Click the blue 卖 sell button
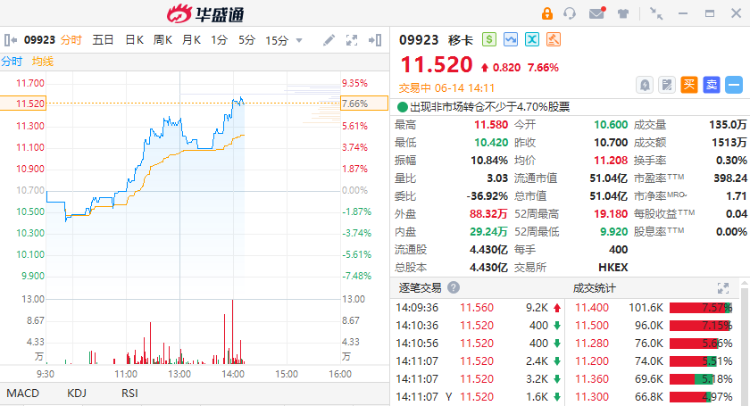This screenshot has height=406, width=750. [712, 85]
